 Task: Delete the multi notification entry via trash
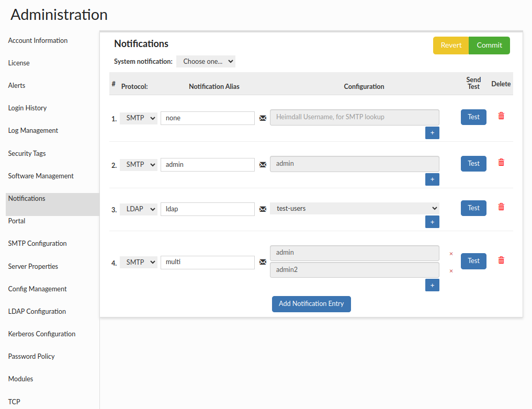click(x=501, y=260)
